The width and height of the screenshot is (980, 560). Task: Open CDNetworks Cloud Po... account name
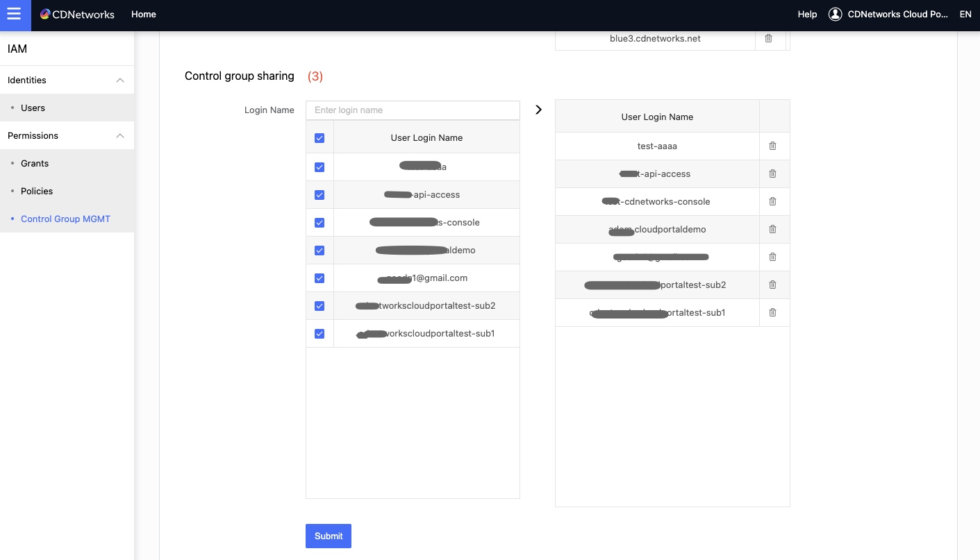click(897, 15)
